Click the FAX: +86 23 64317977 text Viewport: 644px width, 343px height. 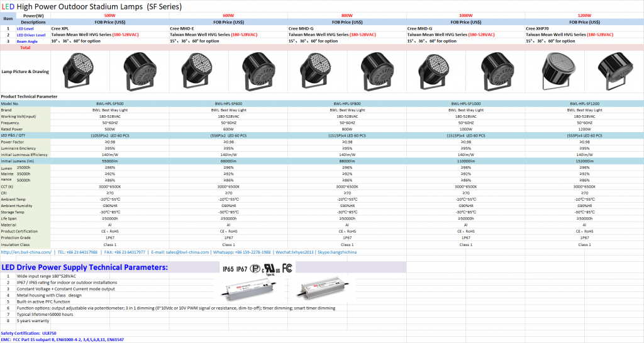125,252
